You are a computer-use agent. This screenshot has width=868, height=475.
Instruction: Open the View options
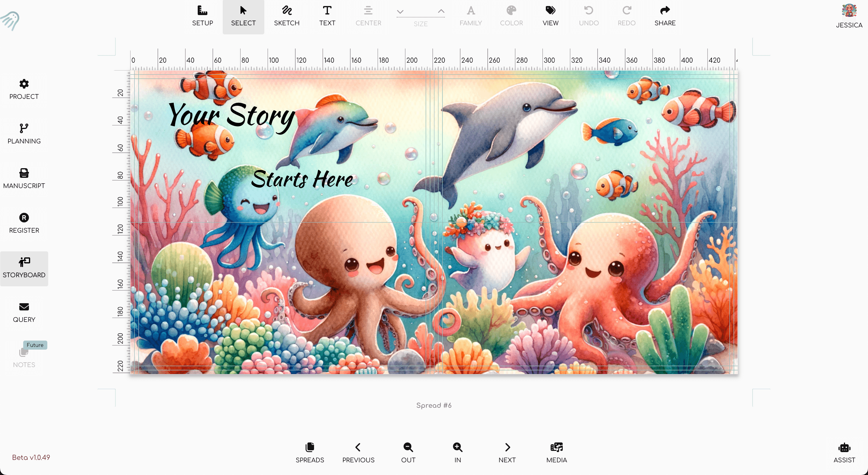tap(551, 16)
